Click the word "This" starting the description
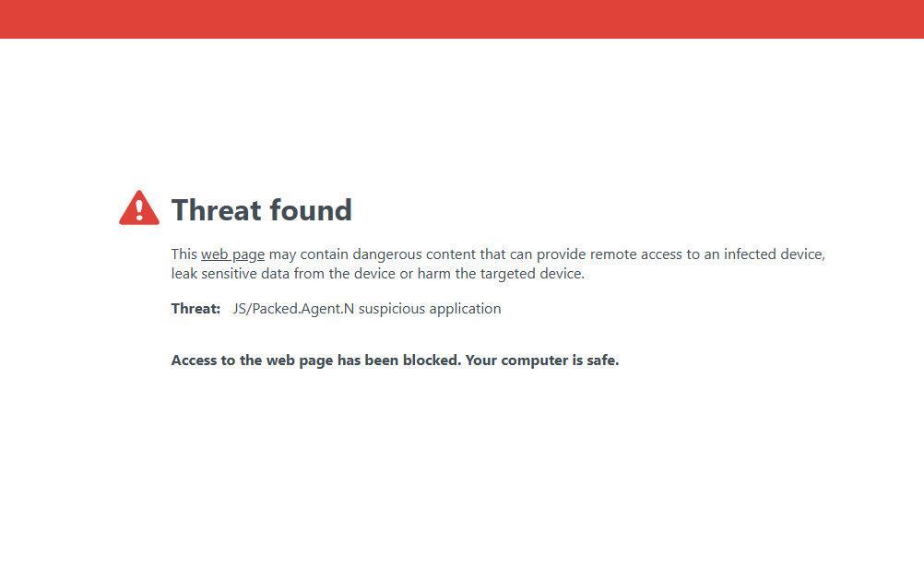 tap(184, 254)
